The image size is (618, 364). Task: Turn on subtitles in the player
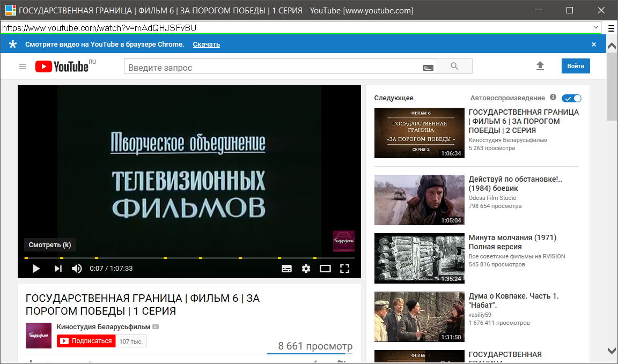287,269
